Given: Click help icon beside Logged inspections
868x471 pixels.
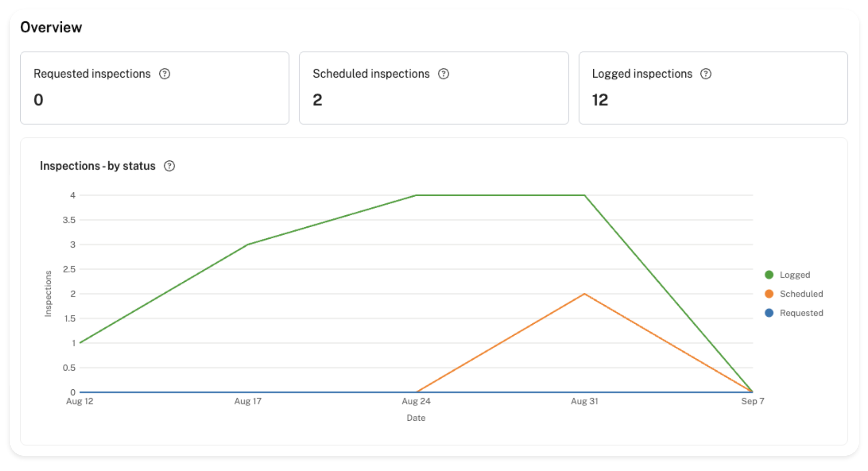Looking at the screenshot, I should click(706, 74).
